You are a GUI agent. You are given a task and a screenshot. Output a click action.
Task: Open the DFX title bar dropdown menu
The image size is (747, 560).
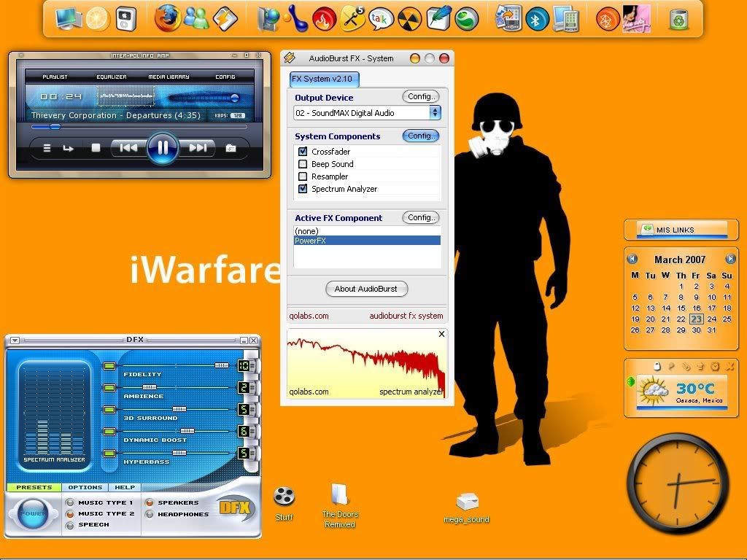15,340
